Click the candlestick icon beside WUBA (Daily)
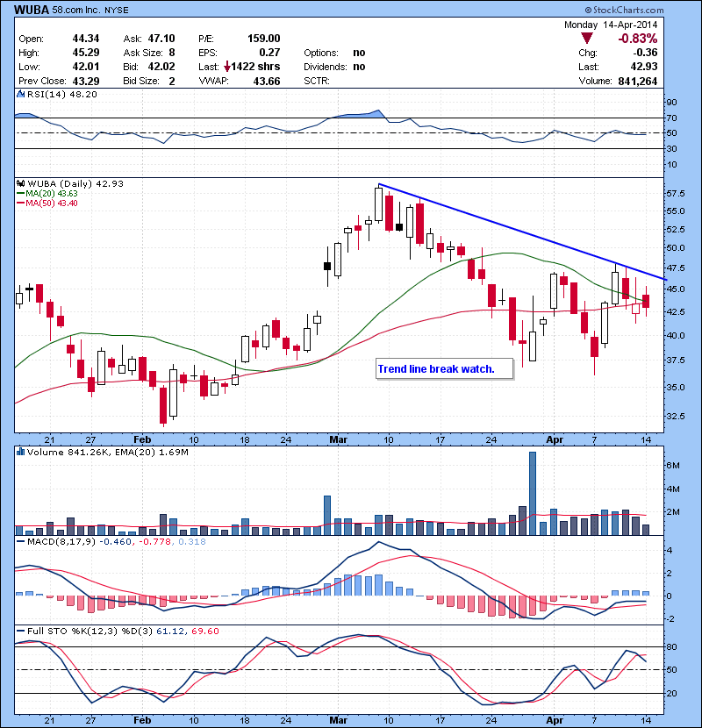The image size is (702, 728). [x=20, y=184]
